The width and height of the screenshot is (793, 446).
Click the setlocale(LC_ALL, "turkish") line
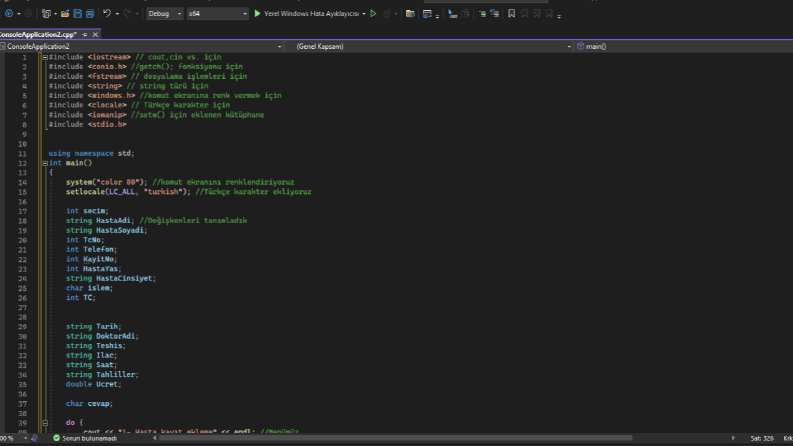pyautogui.click(x=128, y=192)
